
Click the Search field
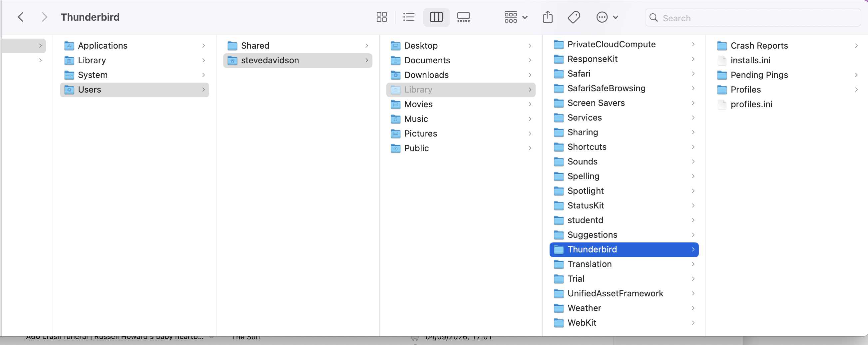[x=753, y=18]
